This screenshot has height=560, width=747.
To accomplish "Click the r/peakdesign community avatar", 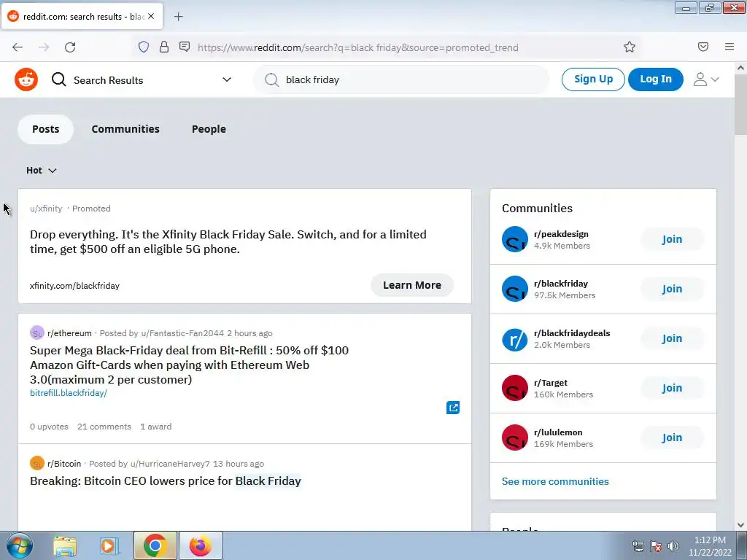I will click(515, 239).
